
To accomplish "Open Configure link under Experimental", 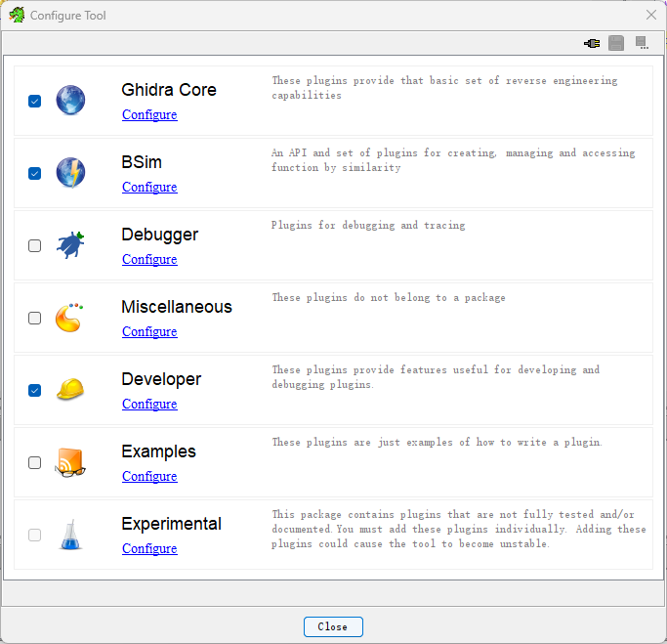I will (x=149, y=549).
